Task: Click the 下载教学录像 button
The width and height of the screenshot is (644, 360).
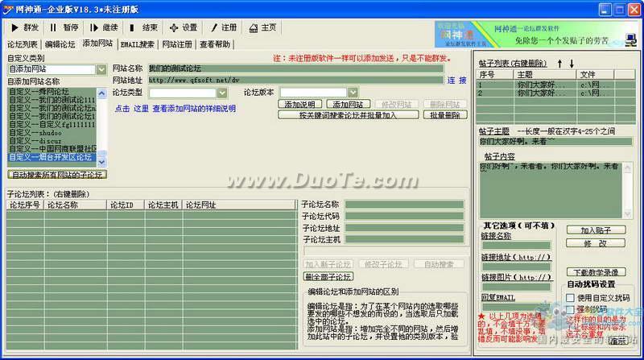Action: coord(596,272)
